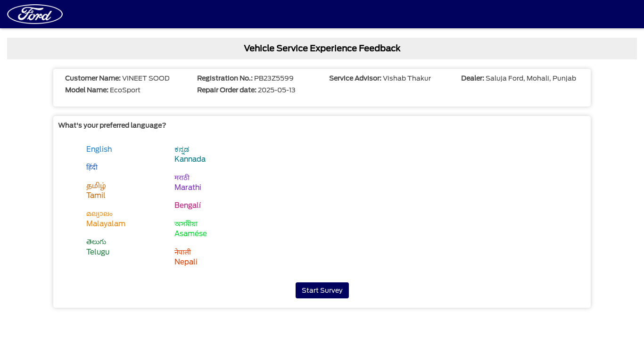644x362 pixels.
Task: Select Asamese as preferred language
Action: 190,229
